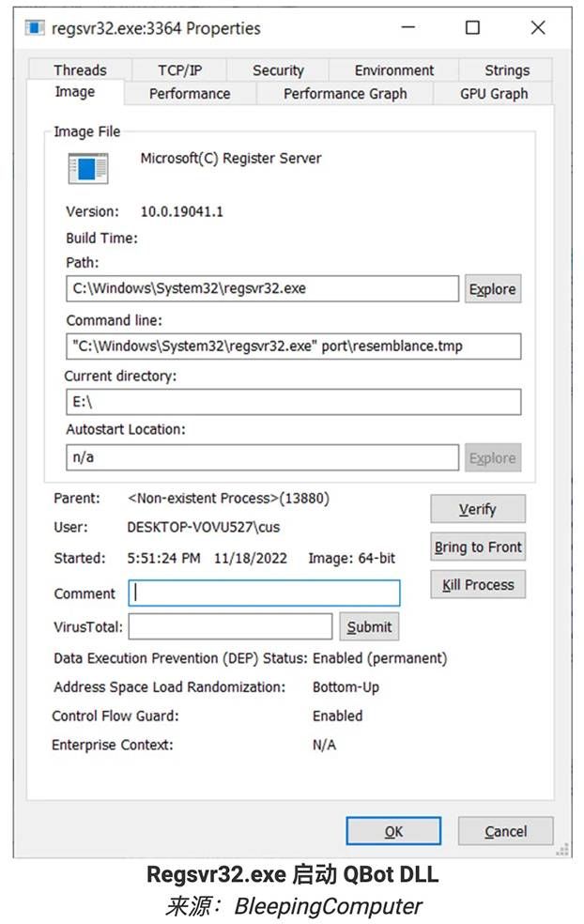Maximize the Properties window

click(472, 27)
